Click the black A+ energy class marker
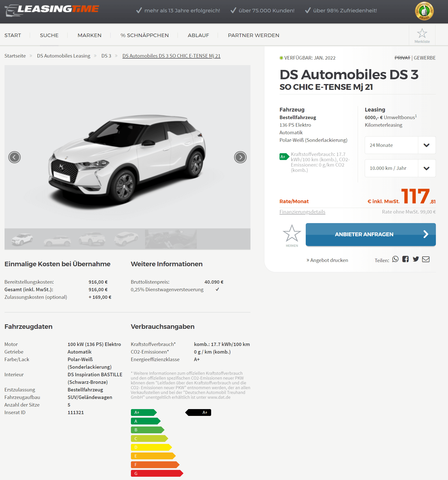The image size is (448, 480). (x=198, y=412)
